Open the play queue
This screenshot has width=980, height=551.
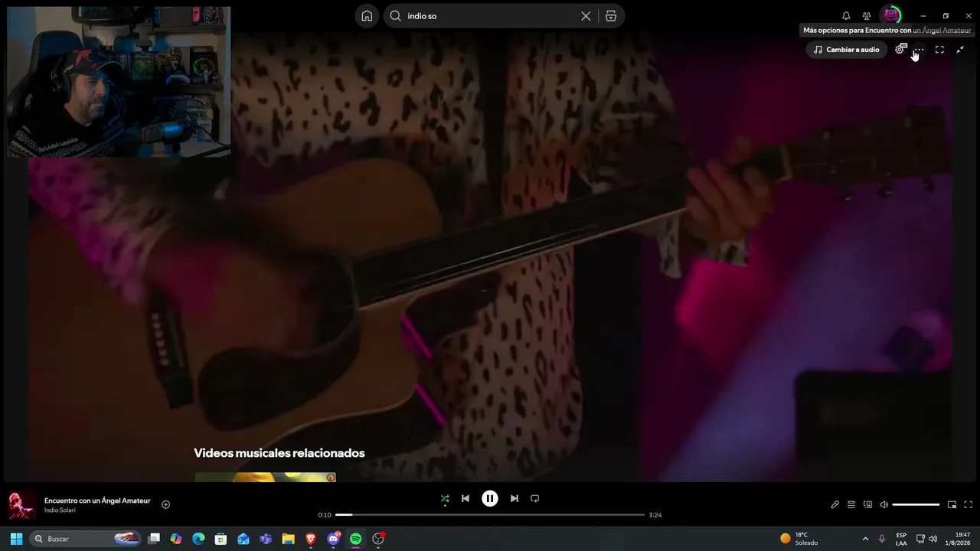(x=851, y=505)
